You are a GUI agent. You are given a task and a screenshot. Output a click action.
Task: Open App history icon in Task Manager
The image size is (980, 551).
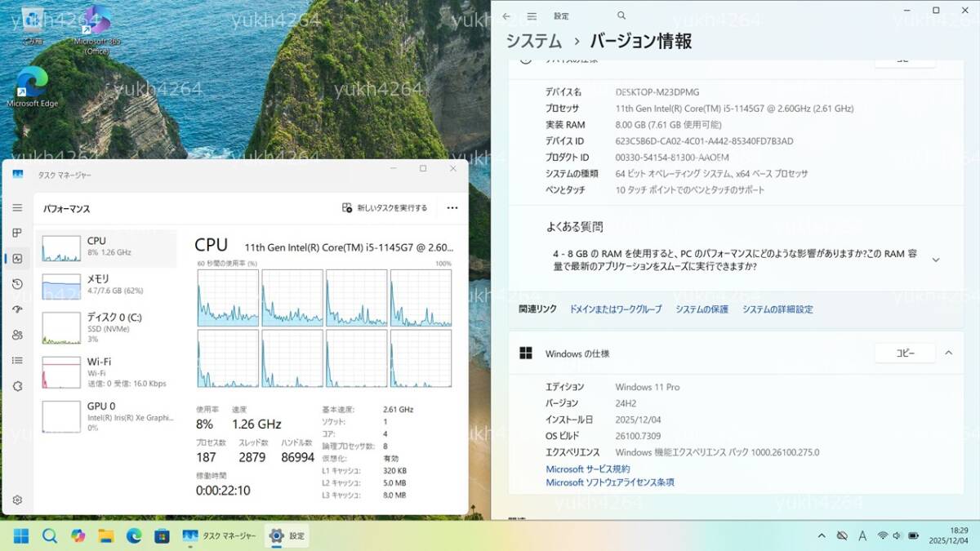17,284
